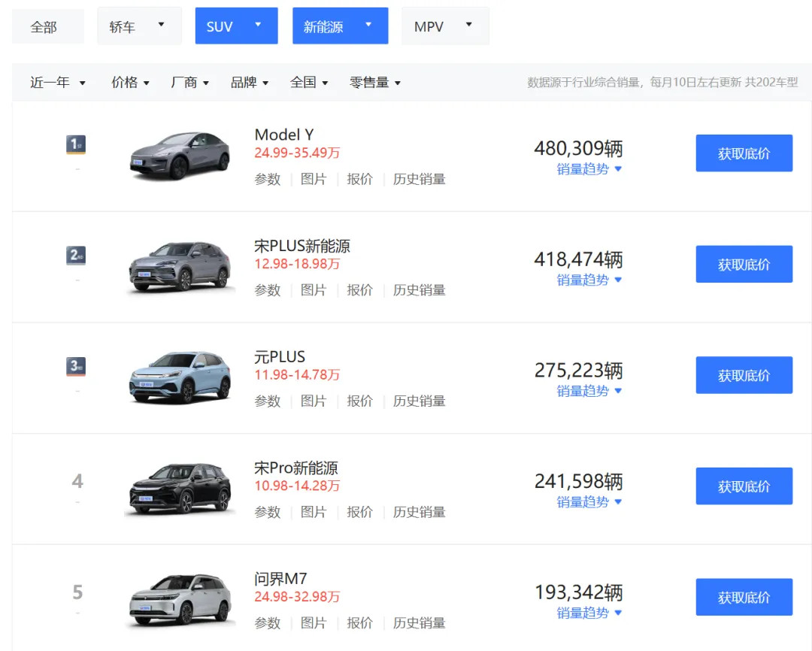Screen dimensions: 812x651
Task: View 历史销量 for 问界M7
Action: (419, 623)
